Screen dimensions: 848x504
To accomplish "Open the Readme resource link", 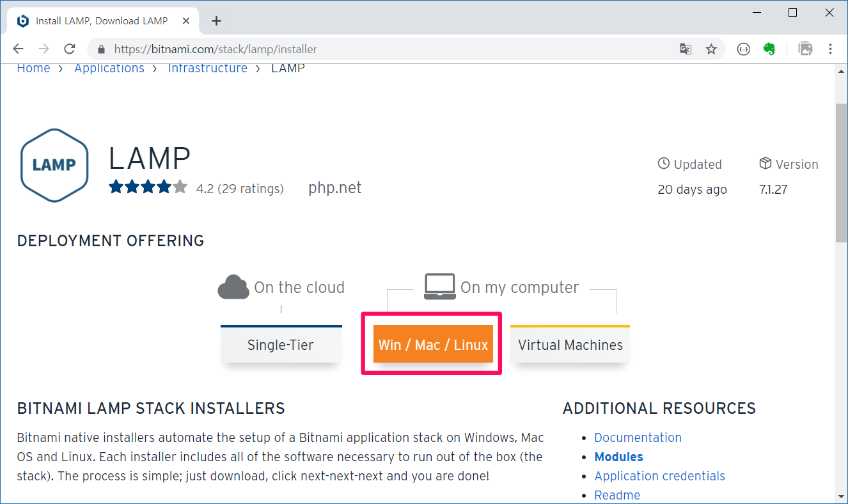I will (617, 495).
